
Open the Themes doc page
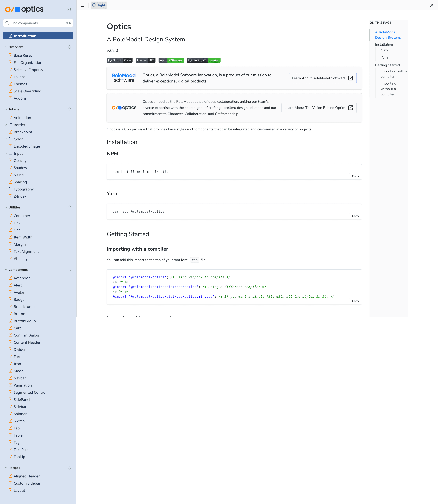pyautogui.click(x=20, y=84)
